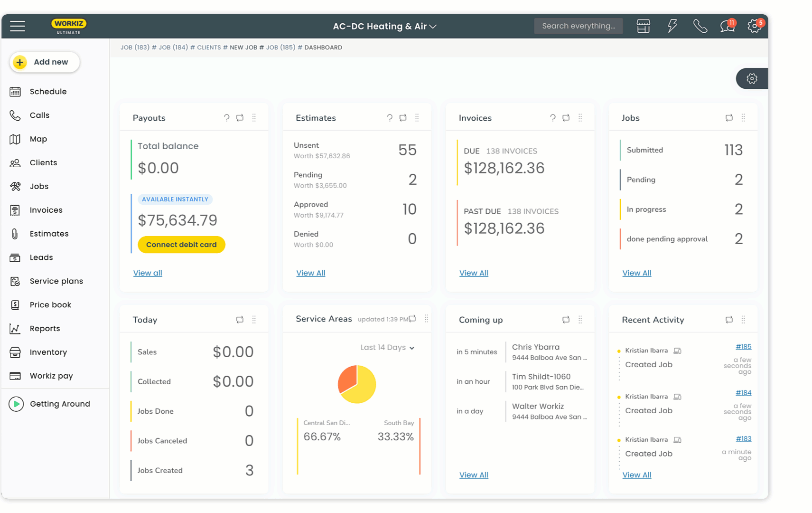Open Invoices from the sidebar
The image size is (812, 513).
point(46,209)
